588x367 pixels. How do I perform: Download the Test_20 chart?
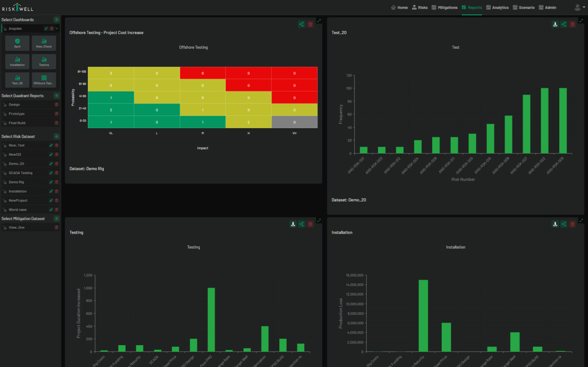[x=555, y=24]
